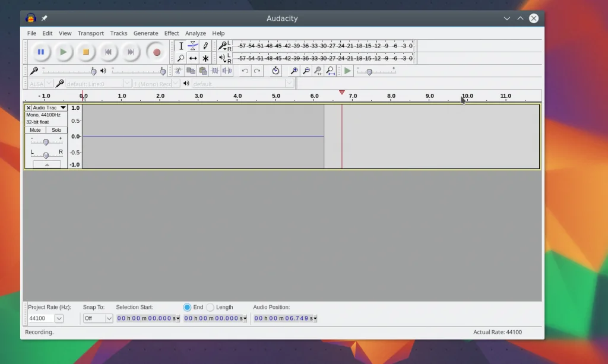Image resolution: width=608 pixels, height=364 pixels.
Task: Select the End radio button
Action: (187, 307)
